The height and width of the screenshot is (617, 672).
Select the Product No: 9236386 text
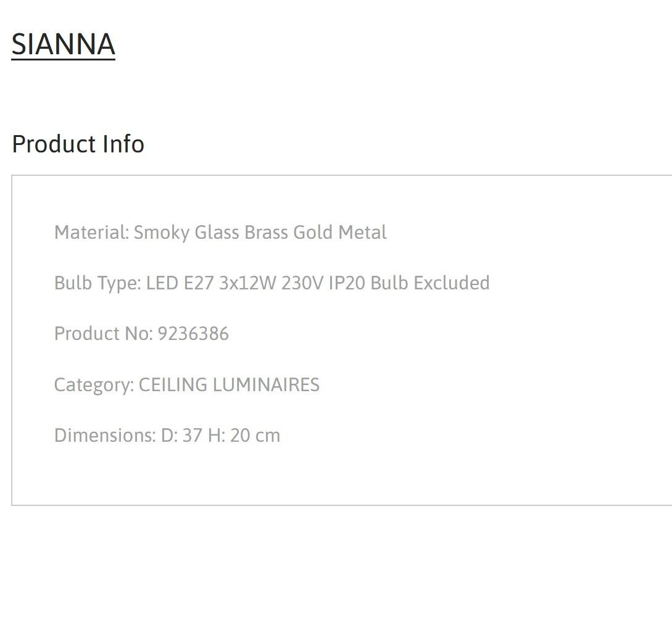(141, 334)
